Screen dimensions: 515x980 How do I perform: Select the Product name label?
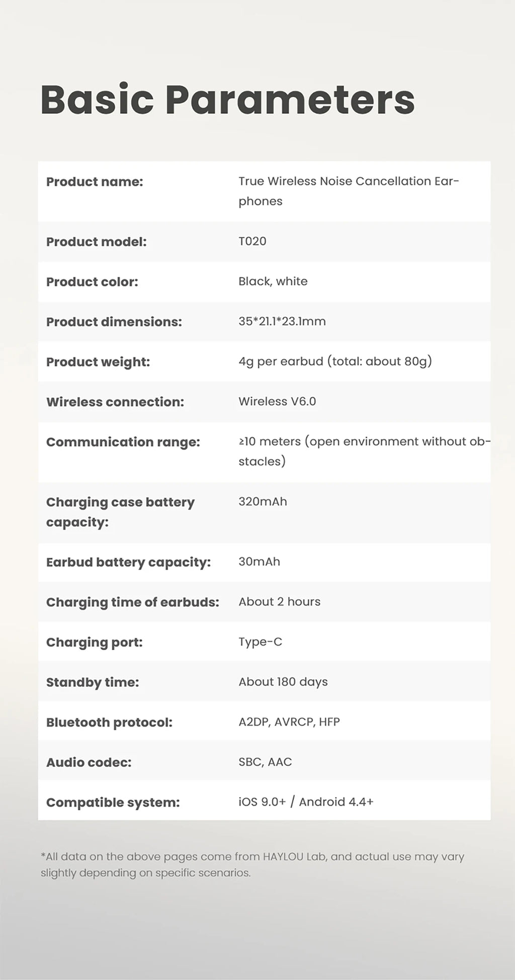(95, 182)
